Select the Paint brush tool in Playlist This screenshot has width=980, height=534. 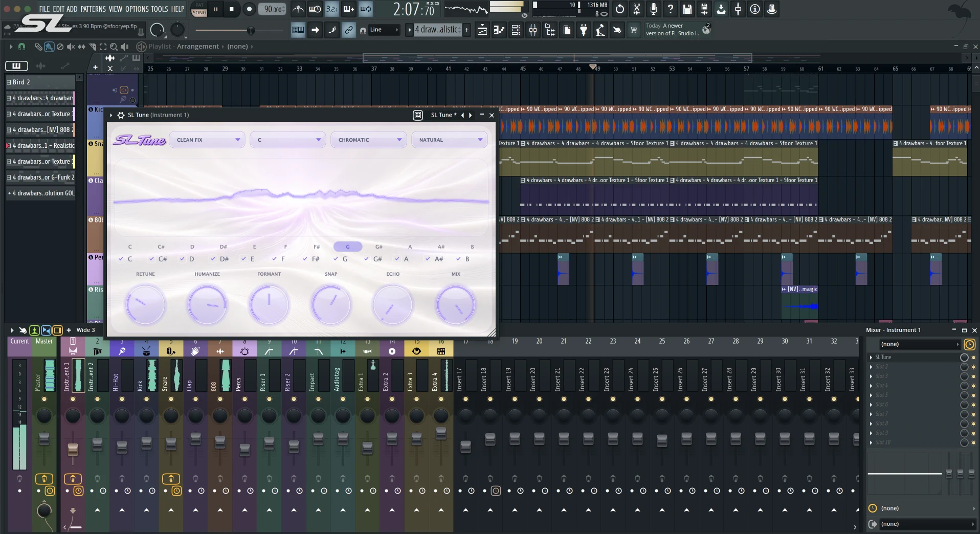click(x=49, y=47)
